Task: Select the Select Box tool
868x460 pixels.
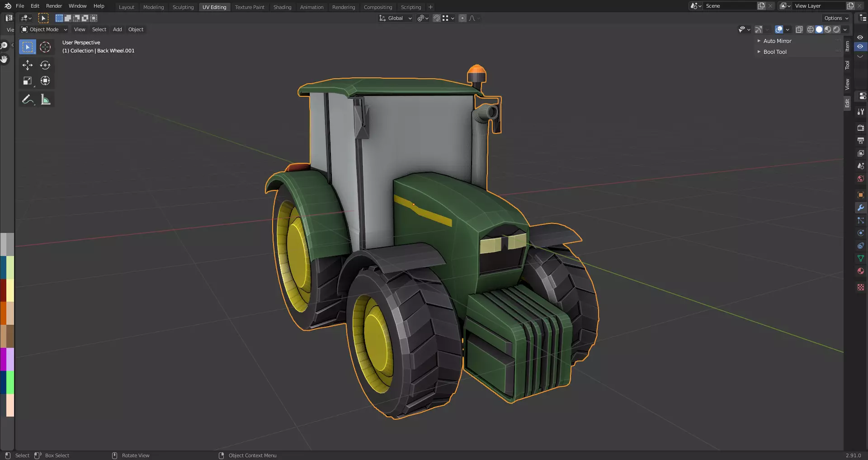Action: [x=28, y=47]
